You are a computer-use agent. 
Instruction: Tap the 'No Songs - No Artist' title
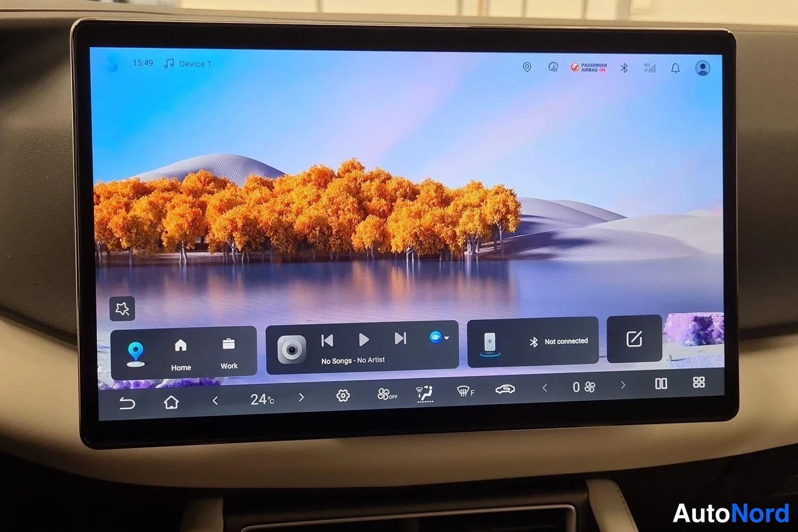[353, 360]
